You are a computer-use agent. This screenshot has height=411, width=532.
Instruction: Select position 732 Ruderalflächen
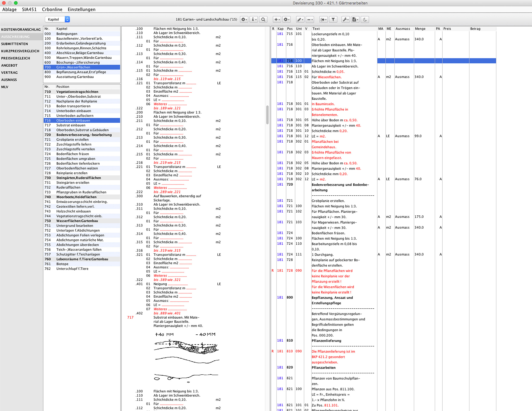click(82, 187)
